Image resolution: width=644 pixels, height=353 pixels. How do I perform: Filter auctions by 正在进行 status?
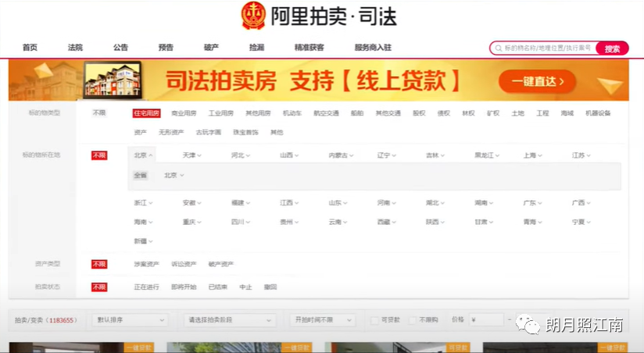pos(147,287)
